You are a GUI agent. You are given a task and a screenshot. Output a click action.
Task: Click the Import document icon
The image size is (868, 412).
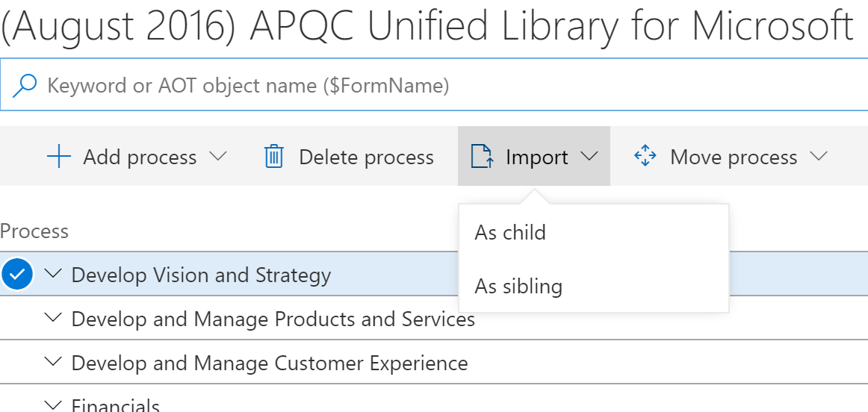[482, 157]
